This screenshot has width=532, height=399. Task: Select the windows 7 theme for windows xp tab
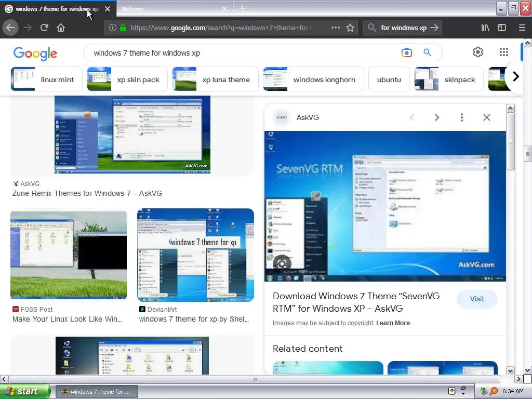coord(57,9)
